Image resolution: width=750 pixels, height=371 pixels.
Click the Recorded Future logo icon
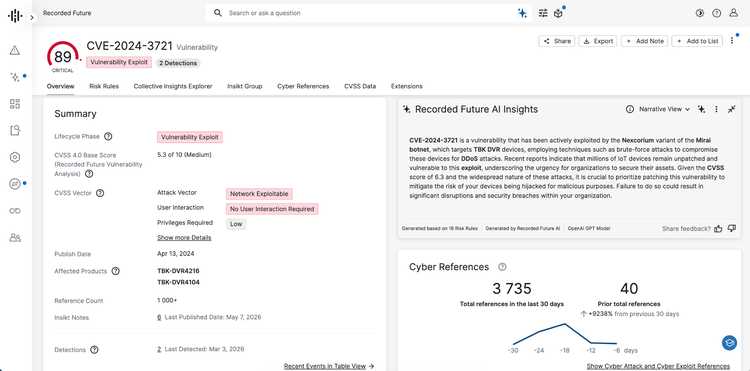point(15,16)
